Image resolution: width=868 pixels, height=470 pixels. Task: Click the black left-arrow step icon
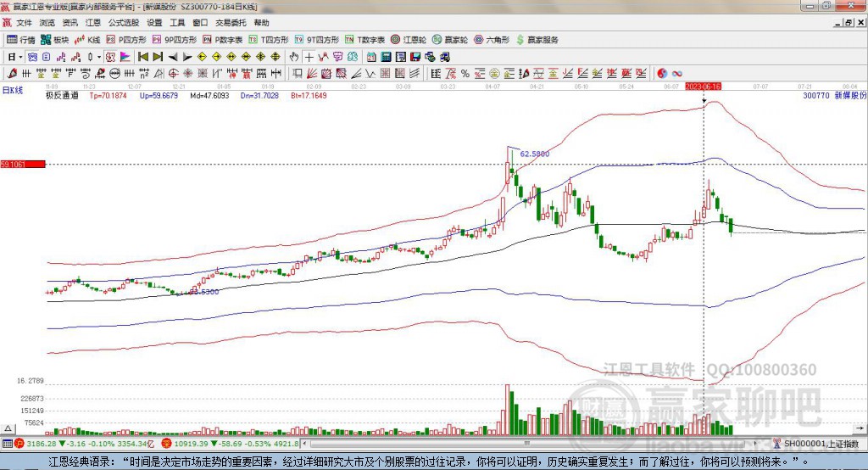click(x=173, y=57)
